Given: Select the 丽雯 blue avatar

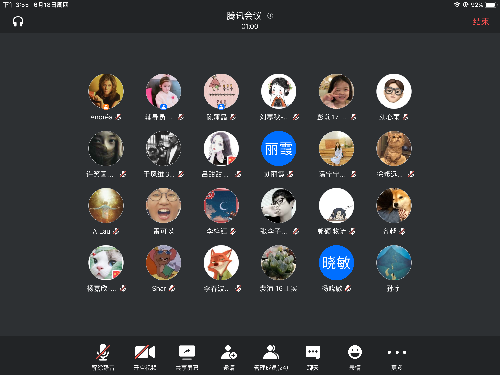Looking at the screenshot, I should tap(278, 148).
